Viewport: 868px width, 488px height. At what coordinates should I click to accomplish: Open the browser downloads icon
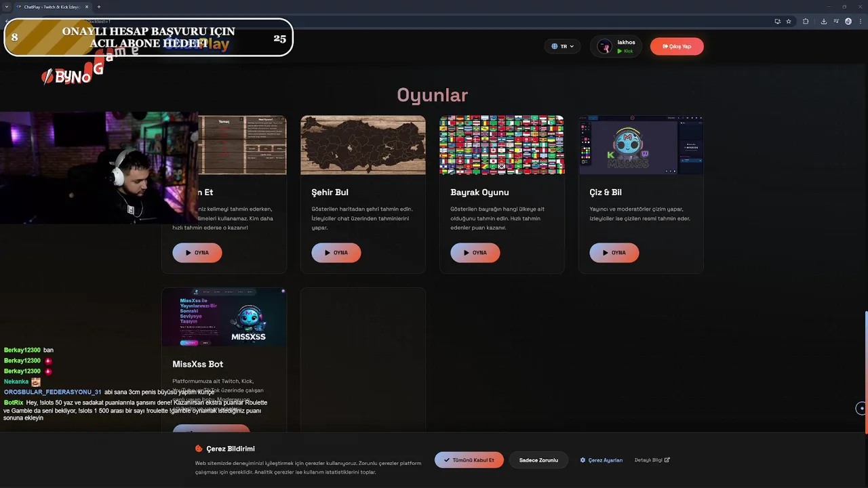(823, 21)
